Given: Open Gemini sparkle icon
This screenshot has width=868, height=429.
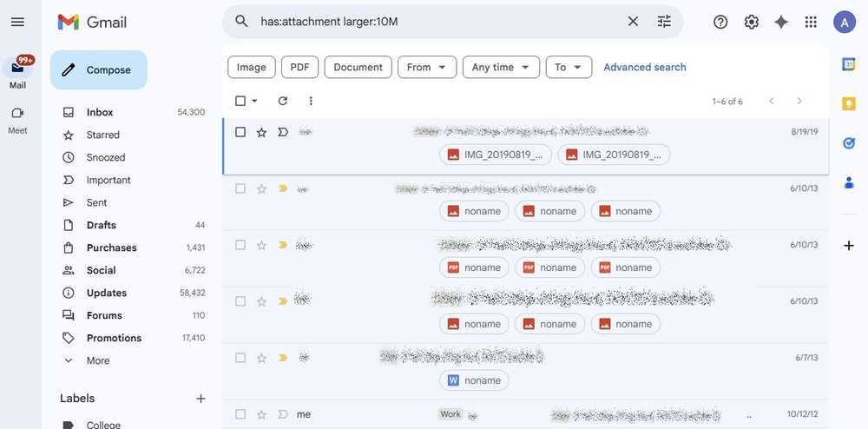Looking at the screenshot, I should click(x=781, y=22).
